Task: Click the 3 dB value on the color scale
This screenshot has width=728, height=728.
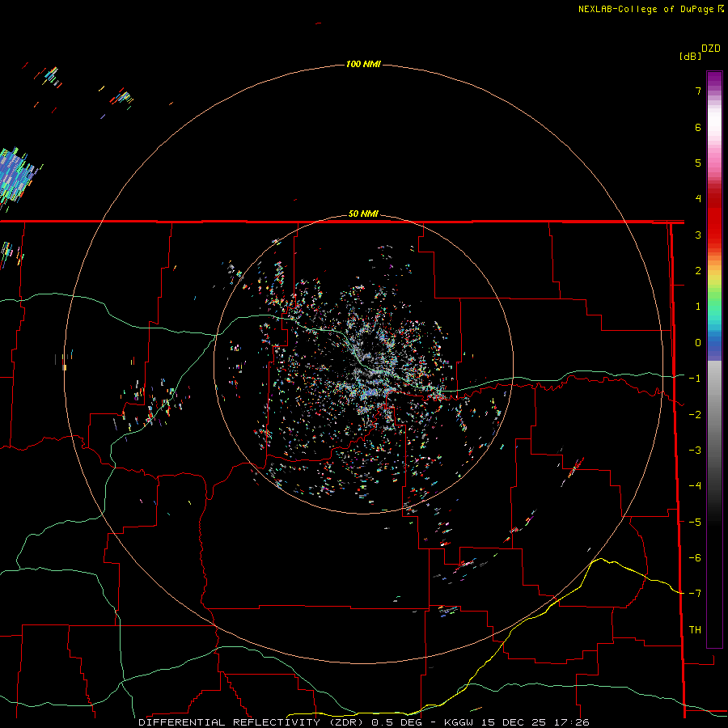Action: pyautogui.click(x=698, y=235)
